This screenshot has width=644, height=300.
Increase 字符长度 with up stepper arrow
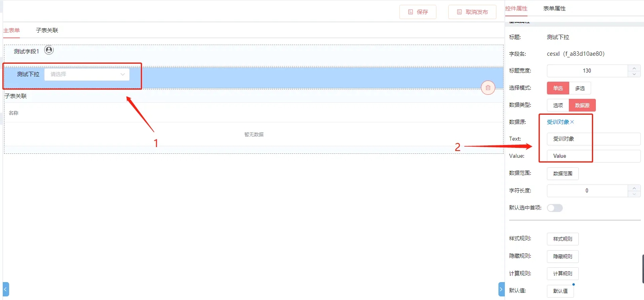(634, 188)
